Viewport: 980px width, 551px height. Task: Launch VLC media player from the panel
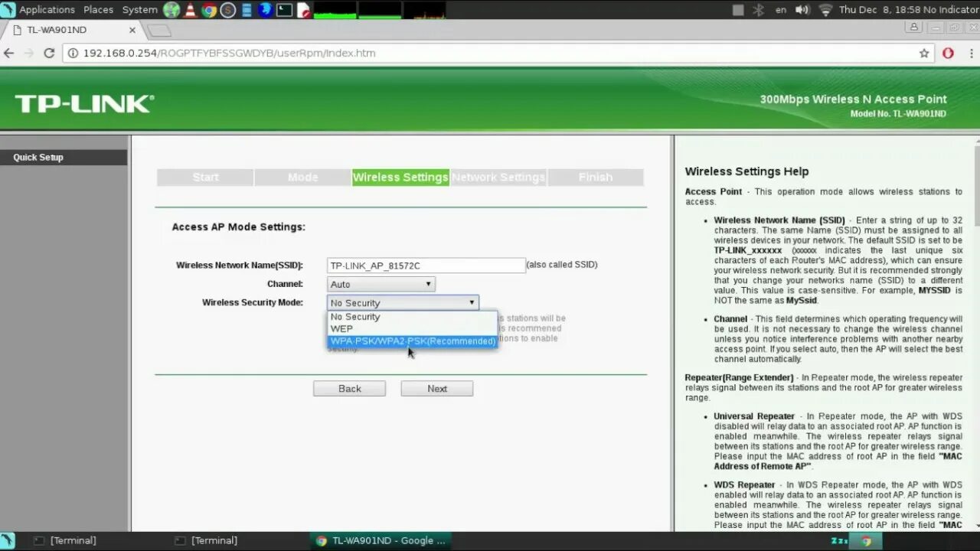(190, 10)
